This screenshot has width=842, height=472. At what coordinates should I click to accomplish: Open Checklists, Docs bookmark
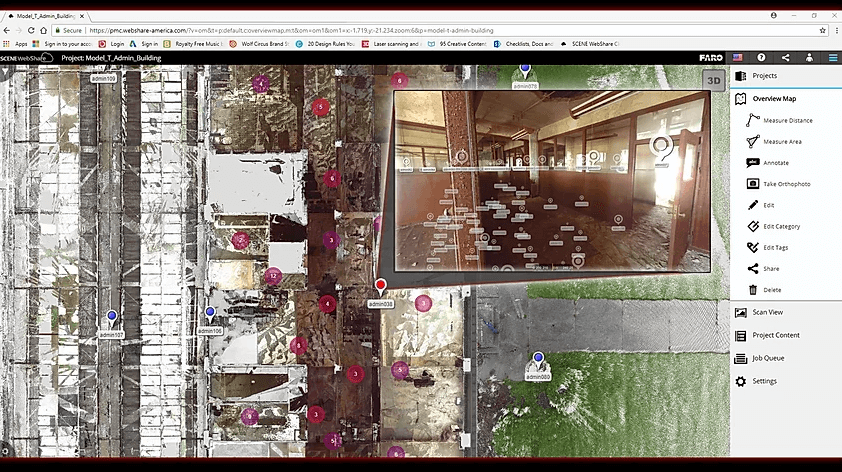(x=524, y=44)
